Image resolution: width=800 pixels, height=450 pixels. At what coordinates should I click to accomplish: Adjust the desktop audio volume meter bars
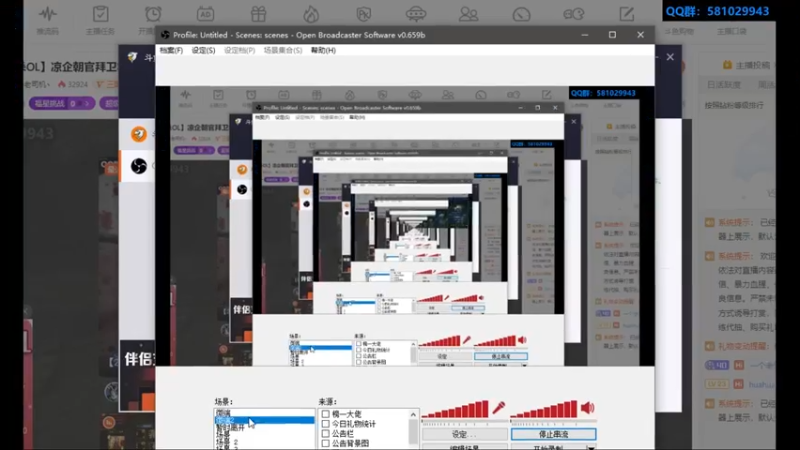coord(544,410)
